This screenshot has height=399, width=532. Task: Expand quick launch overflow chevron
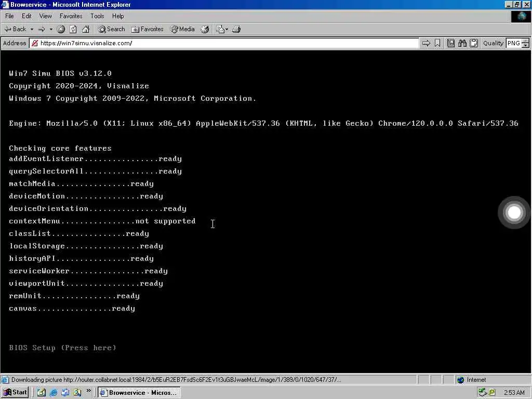coord(88,391)
